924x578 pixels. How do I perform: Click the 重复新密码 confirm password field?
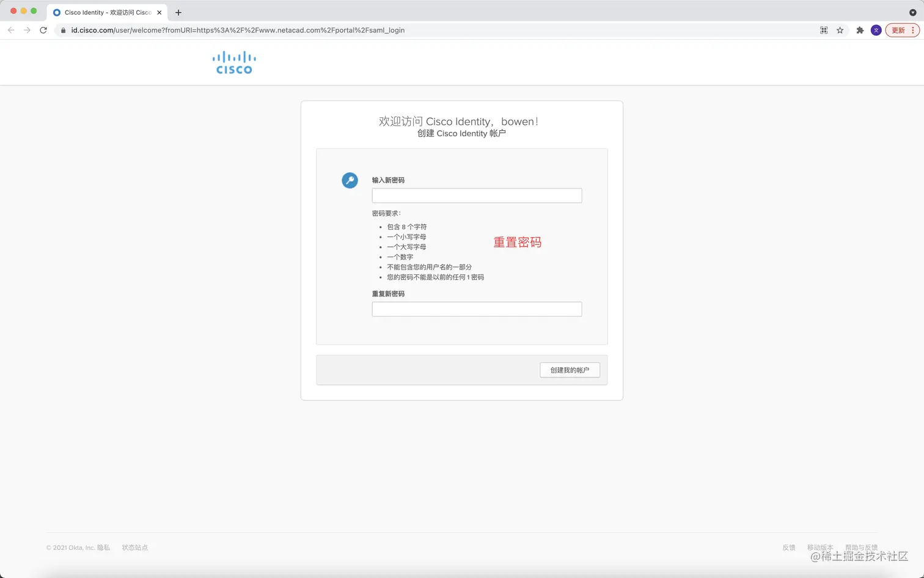(x=477, y=309)
